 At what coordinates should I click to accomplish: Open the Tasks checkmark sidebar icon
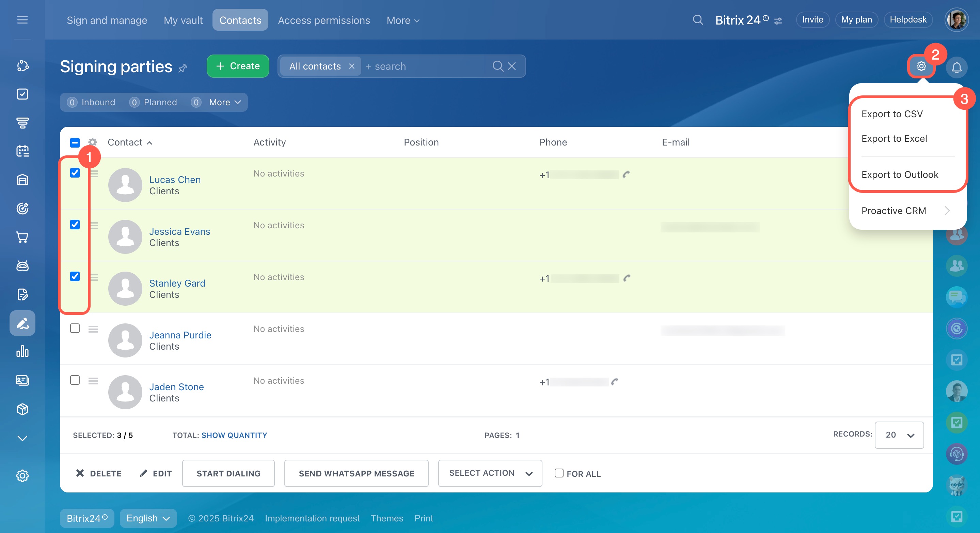22,94
